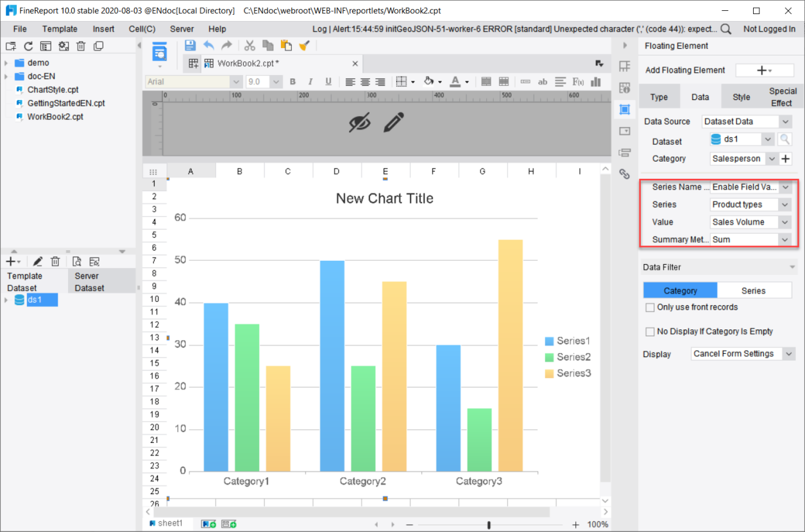Open the Display Cancel Form Settings dropdown
Viewport: 805px width, 532px height.
[x=743, y=354]
